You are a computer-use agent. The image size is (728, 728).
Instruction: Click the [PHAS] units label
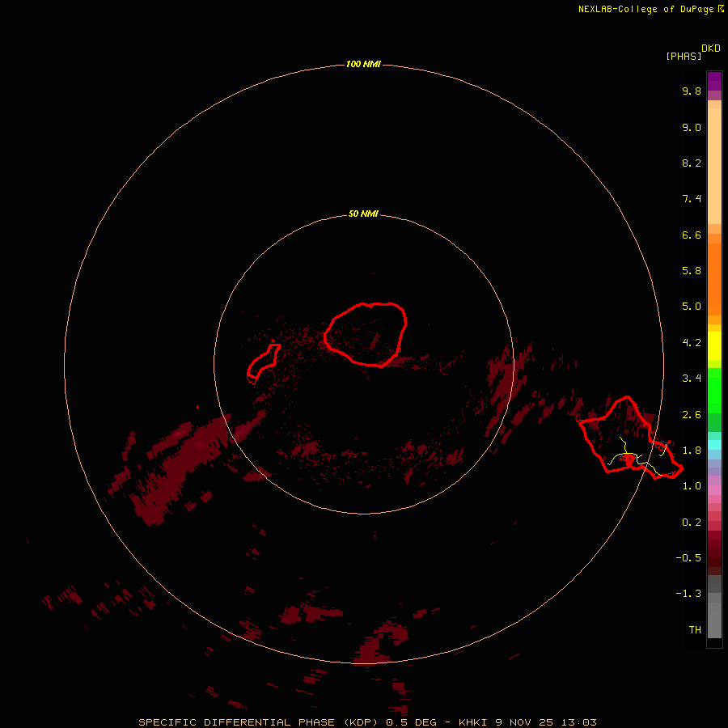684,56
